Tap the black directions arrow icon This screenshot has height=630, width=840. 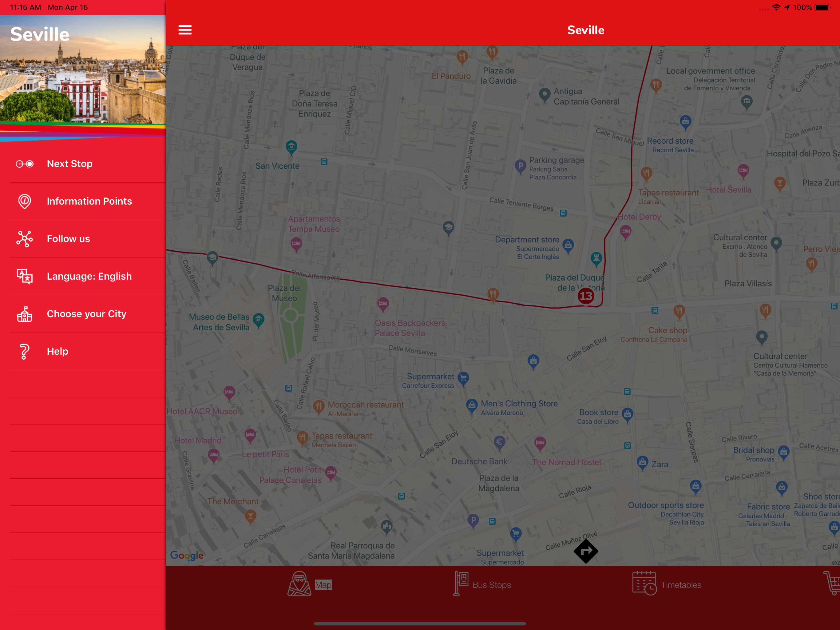585,551
